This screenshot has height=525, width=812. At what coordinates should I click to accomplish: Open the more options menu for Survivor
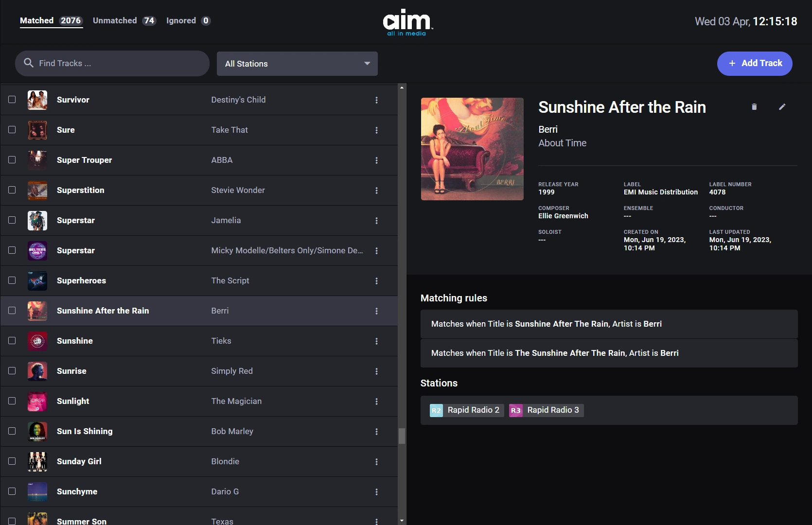376,100
